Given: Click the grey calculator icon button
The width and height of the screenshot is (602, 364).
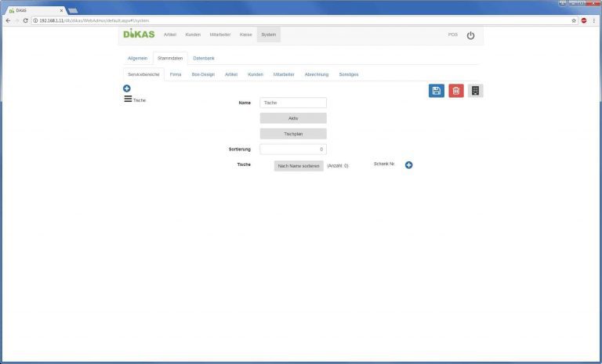Looking at the screenshot, I should (x=475, y=91).
